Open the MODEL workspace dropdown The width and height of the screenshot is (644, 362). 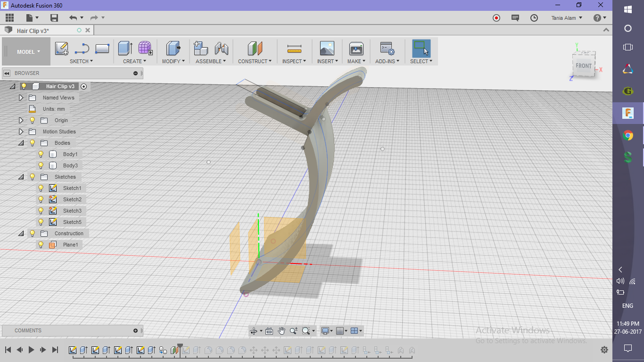coord(28,52)
